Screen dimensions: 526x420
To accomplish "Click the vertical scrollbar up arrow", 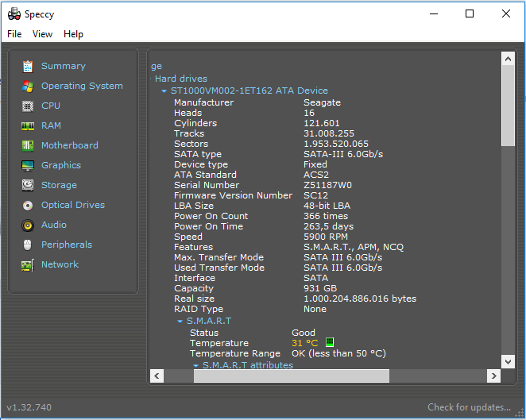I will (508, 59).
